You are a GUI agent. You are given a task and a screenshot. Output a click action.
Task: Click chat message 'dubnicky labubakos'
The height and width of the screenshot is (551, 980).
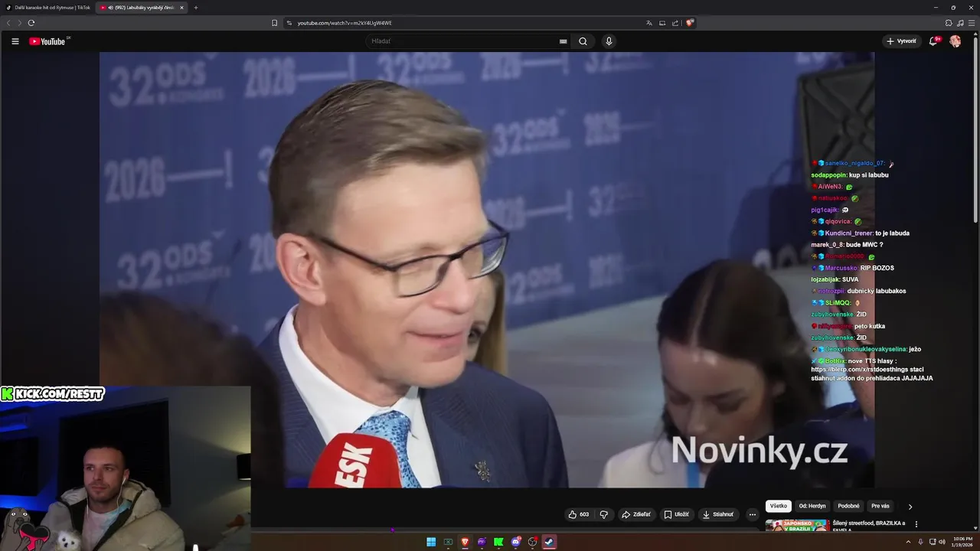pos(877,291)
